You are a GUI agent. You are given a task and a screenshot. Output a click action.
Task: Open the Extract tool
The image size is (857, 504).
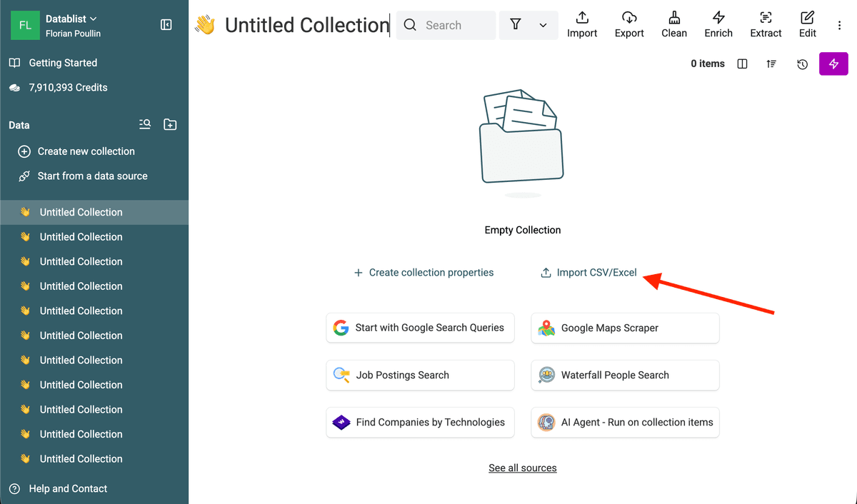point(766,25)
